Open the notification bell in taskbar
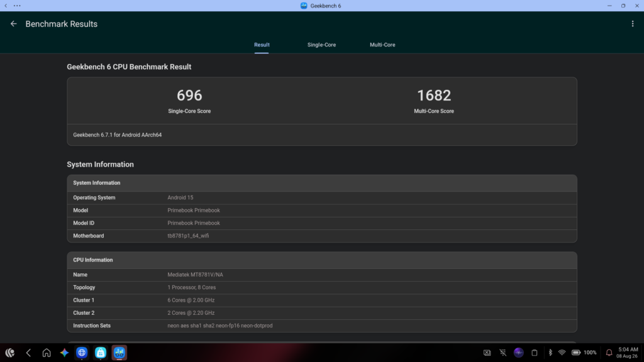Image resolution: width=644 pixels, height=362 pixels. 609,353
